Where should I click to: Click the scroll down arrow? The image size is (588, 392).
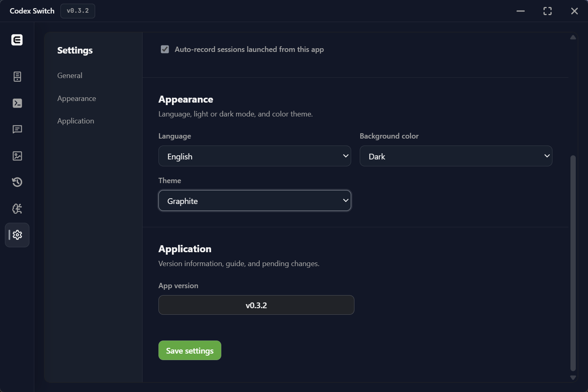click(x=573, y=378)
